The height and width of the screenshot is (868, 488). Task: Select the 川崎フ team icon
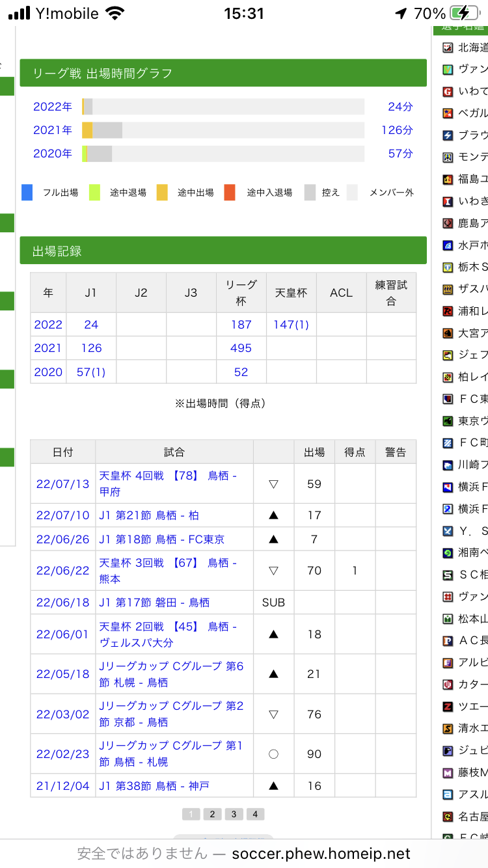[x=448, y=465]
